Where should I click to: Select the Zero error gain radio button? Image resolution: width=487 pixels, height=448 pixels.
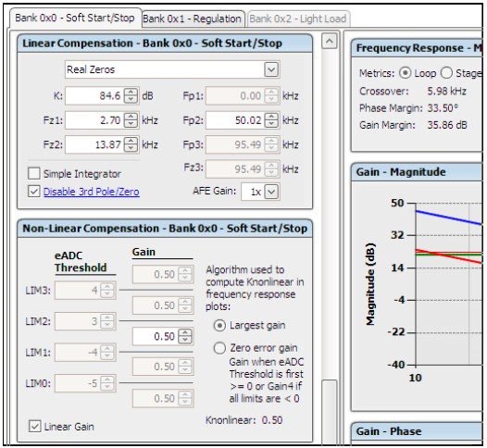(219, 348)
